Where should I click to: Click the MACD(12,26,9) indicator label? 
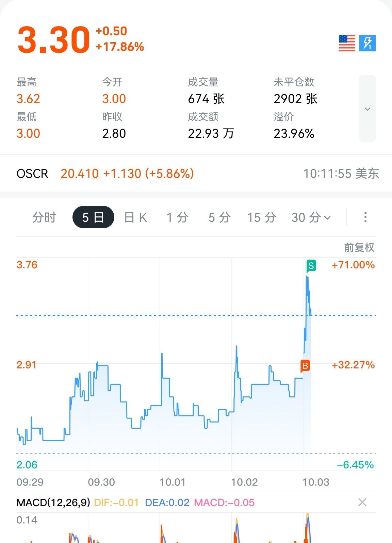point(53,502)
